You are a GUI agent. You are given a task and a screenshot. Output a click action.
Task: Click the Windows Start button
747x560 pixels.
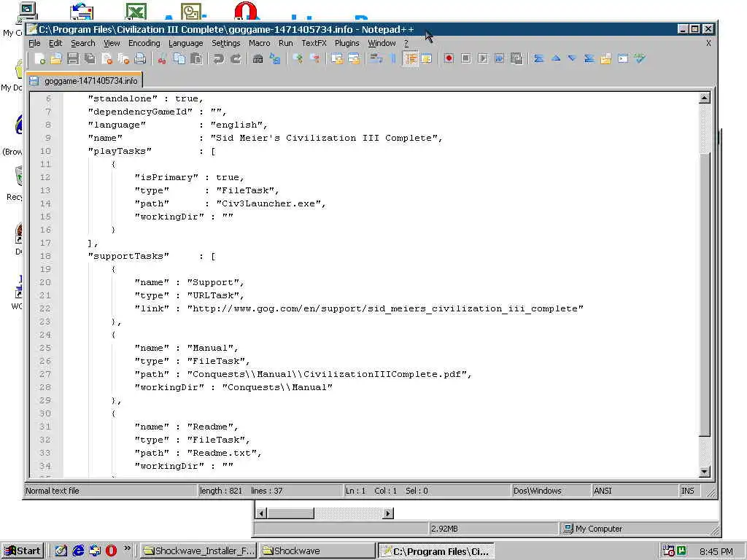pyautogui.click(x=23, y=551)
